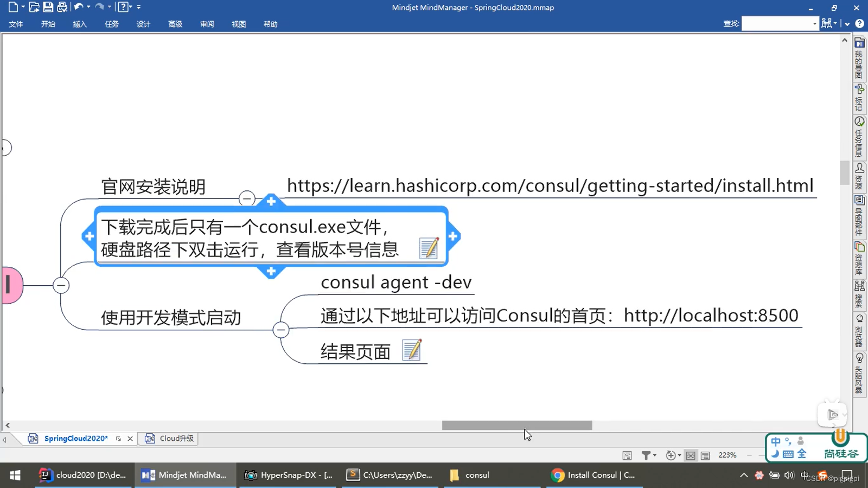Open the 视图 ribbon tab
868x488 pixels.
239,24
